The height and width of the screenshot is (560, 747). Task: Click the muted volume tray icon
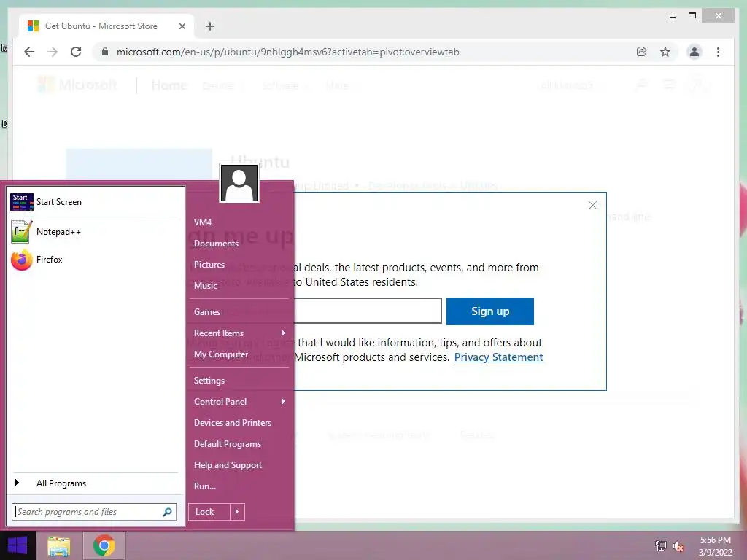pos(678,546)
